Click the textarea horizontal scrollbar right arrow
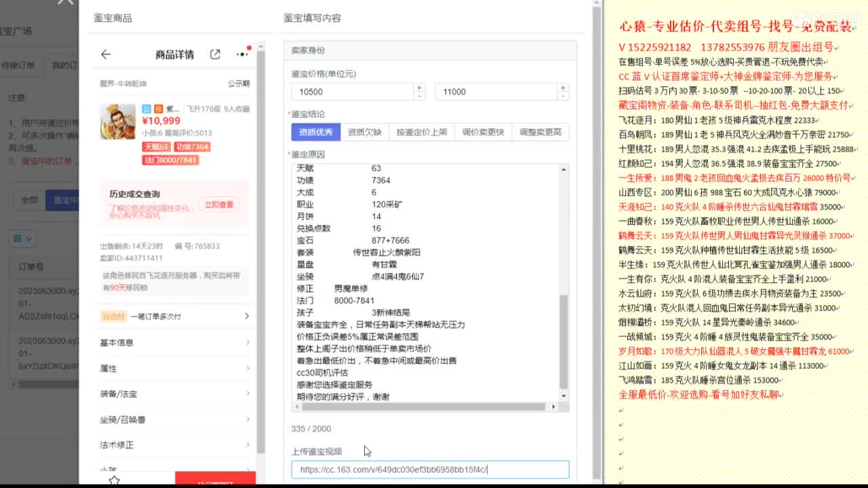 553,407
